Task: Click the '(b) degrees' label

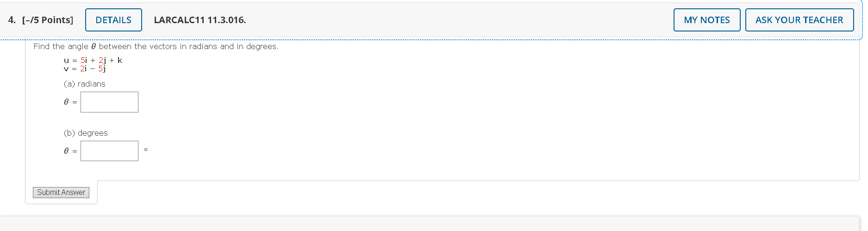Action: (86, 133)
